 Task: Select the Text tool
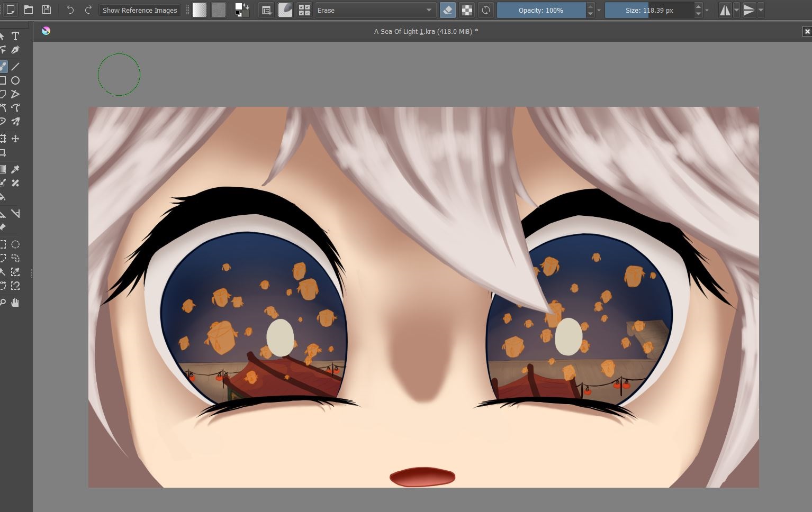tap(15, 36)
